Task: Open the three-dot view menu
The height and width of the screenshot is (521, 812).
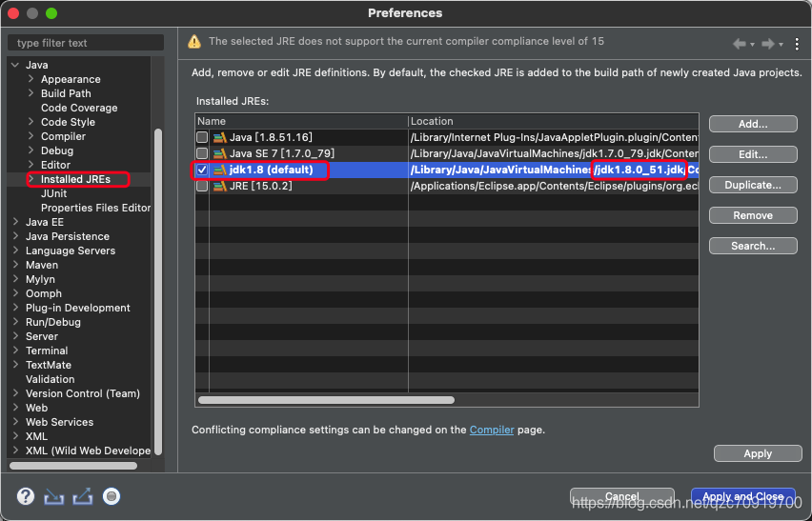Action: (797, 44)
